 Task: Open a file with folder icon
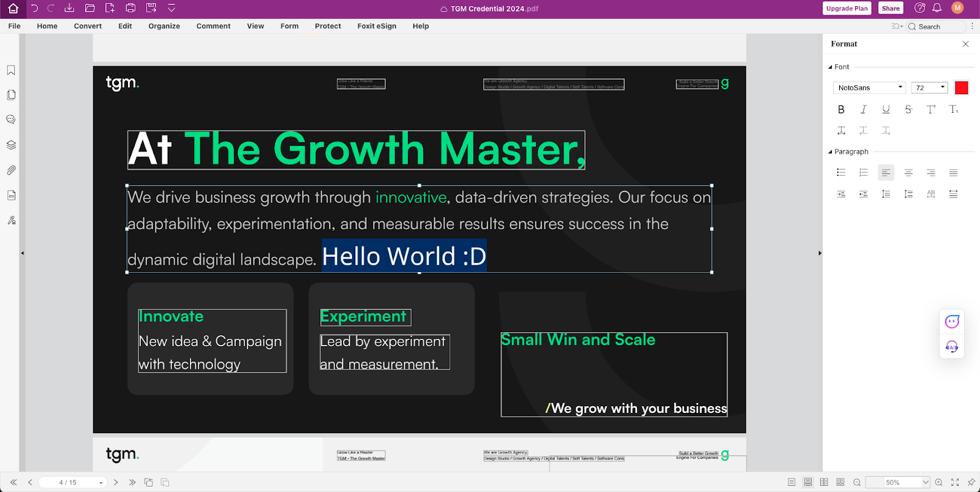click(x=89, y=9)
